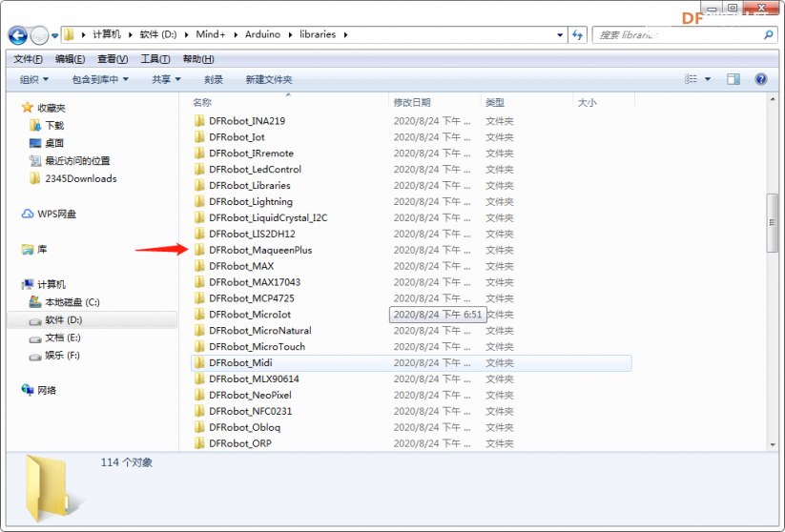The image size is (785, 532).
Task: Select the DFRobot_MicroNatural folder icon
Action: coord(199,330)
